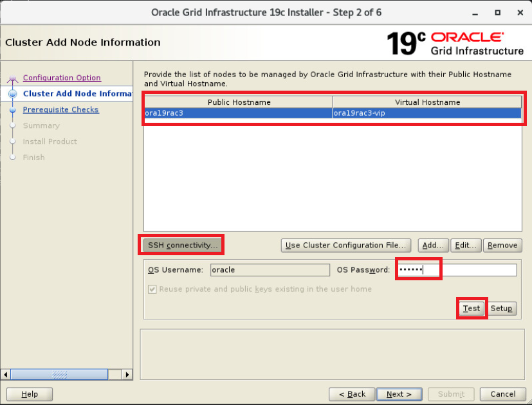
Task: Click the sidebar scroll right arrow
Action: [x=127, y=375]
